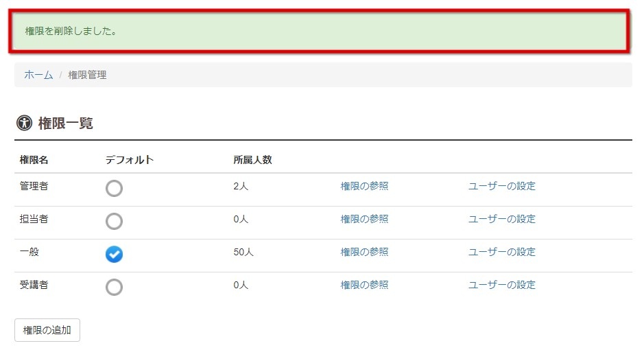Screen dimensions: 644x350
Task: Click the 権限名 column header
Action: (x=34, y=160)
